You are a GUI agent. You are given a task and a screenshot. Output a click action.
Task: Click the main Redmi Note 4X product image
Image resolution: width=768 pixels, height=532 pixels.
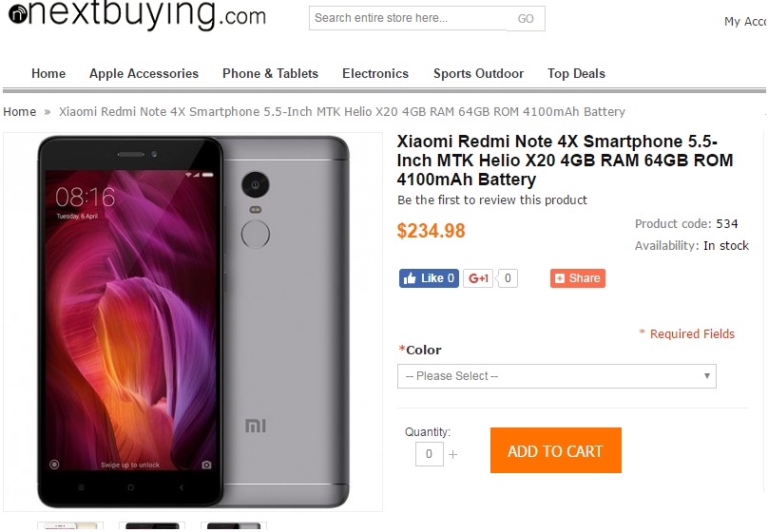tap(193, 322)
